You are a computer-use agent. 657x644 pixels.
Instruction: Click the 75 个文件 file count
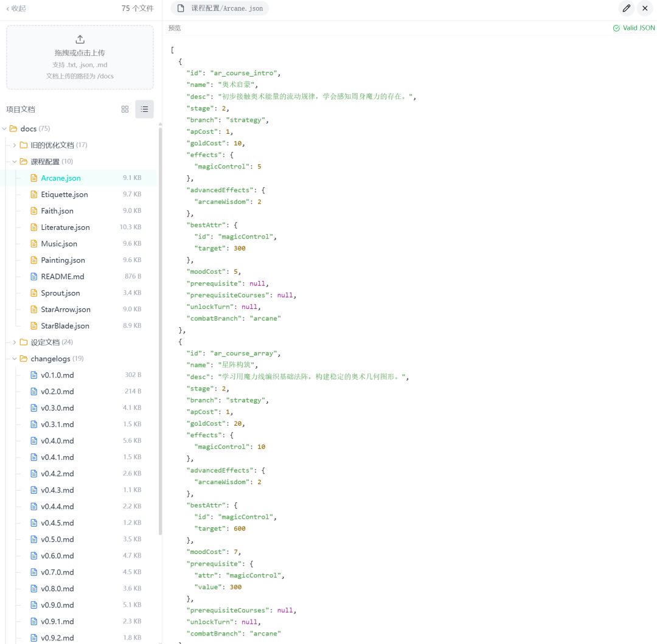[x=137, y=9]
